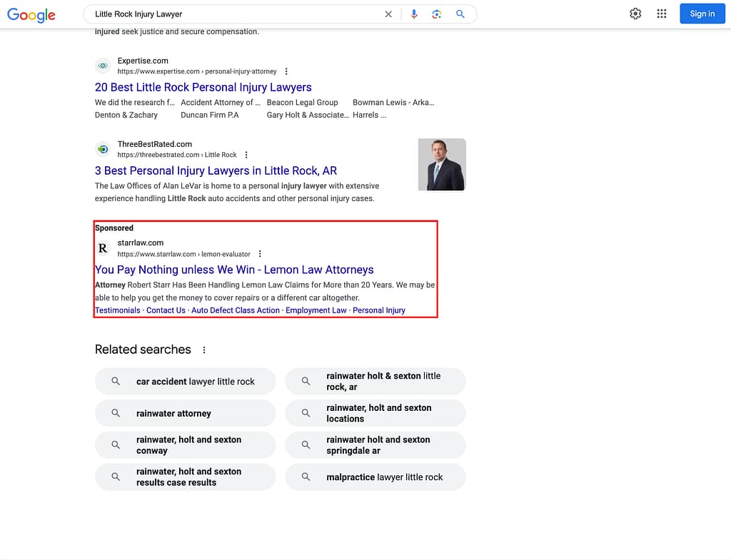
Task: Search rainwater, holt and sexton results case results
Action: pyautogui.click(x=185, y=477)
